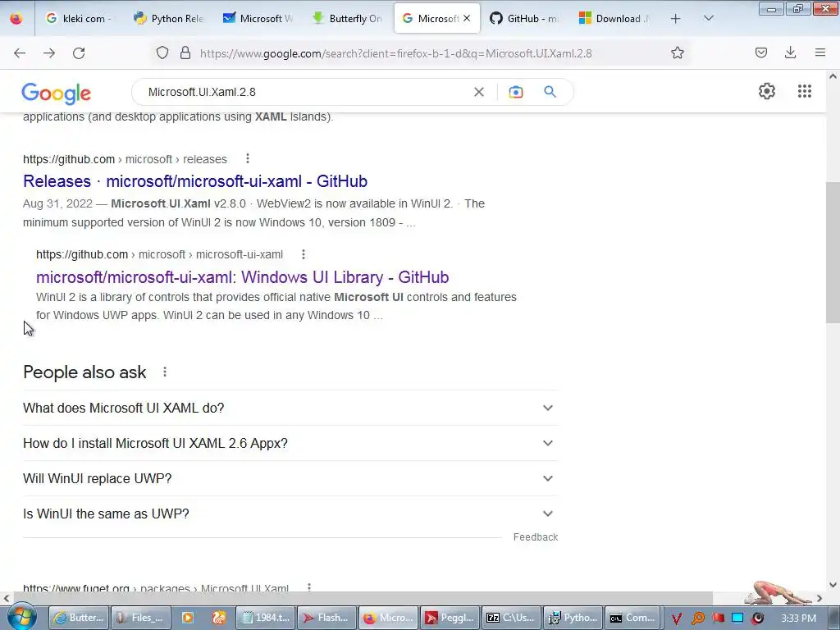Bookmark this page with the star
Image resolution: width=840 pixels, height=630 pixels.
[x=677, y=52]
